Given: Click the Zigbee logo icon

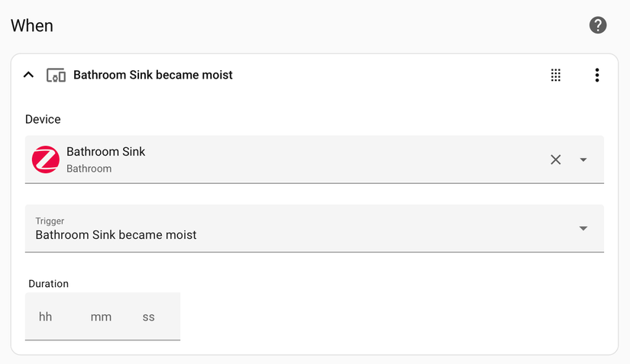Looking at the screenshot, I should 46,159.
